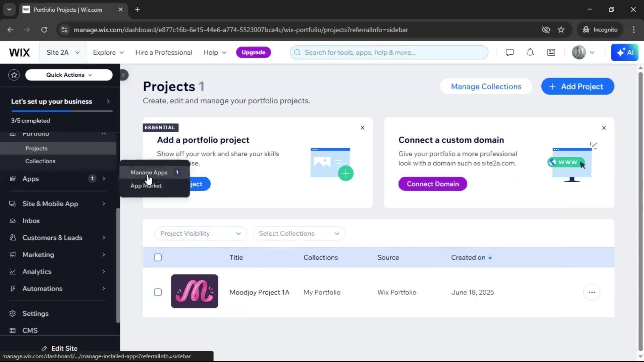Image resolution: width=644 pixels, height=362 pixels.
Task: Click the browser address bar URL
Action: click(x=241, y=30)
